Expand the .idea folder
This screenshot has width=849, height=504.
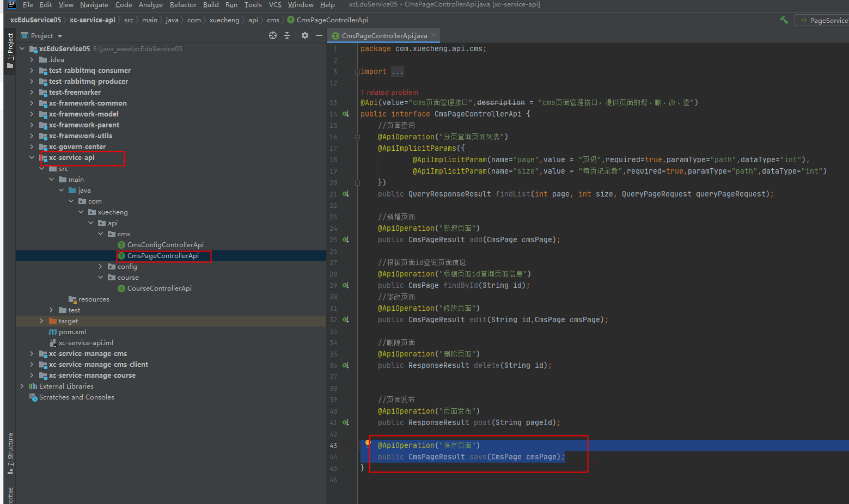click(x=32, y=60)
